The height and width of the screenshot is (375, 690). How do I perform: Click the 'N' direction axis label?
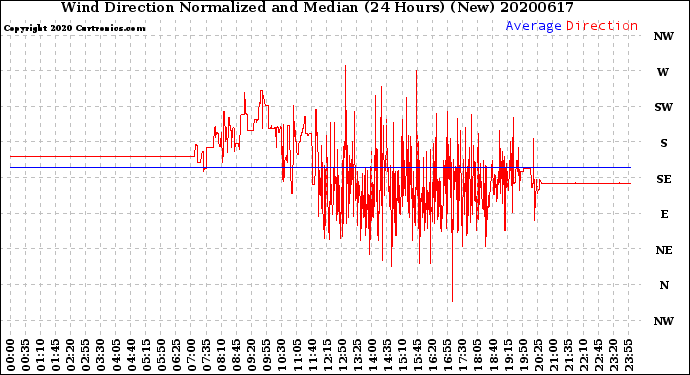[664, 286]
